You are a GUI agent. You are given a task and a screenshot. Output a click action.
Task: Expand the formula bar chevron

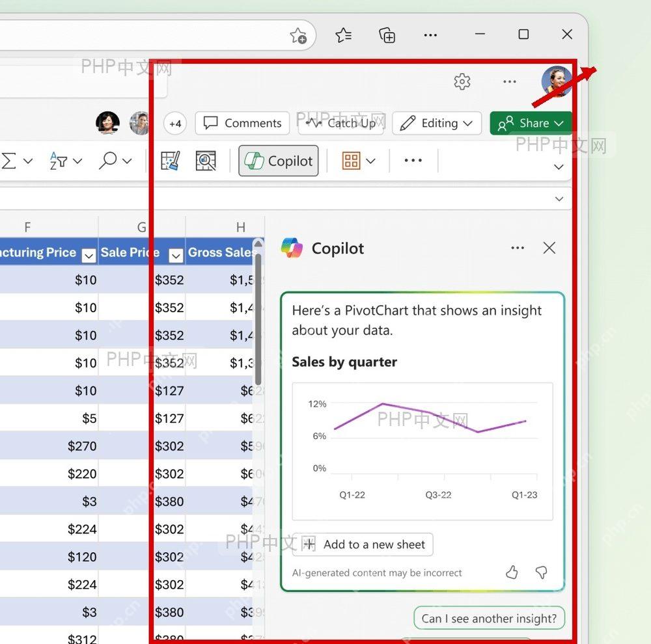coord(559,199)
